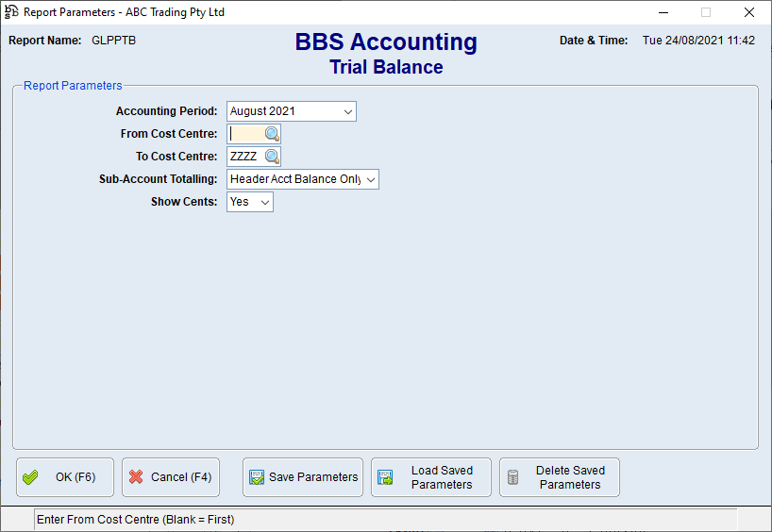This screenshot has width=772, height=532.
Task: Open the Show Cents dropdown
Action: tap(265, 202)
